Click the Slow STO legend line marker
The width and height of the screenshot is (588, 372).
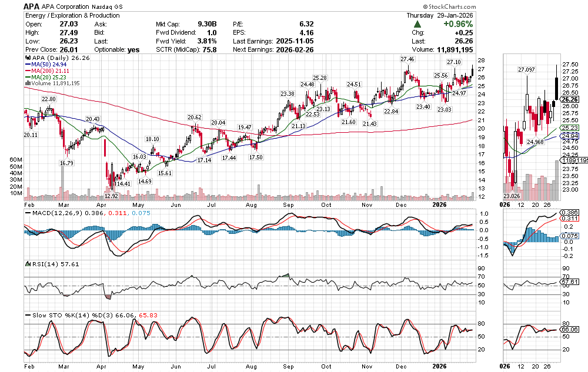coord(26,315)
